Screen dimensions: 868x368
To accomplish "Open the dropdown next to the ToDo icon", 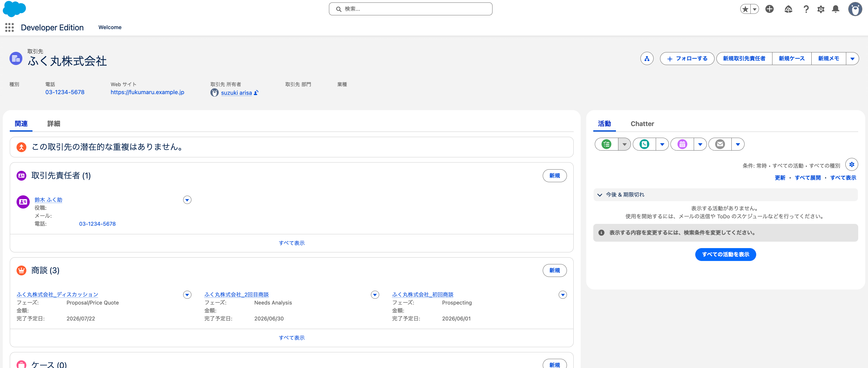I will [x=625, y=144].
